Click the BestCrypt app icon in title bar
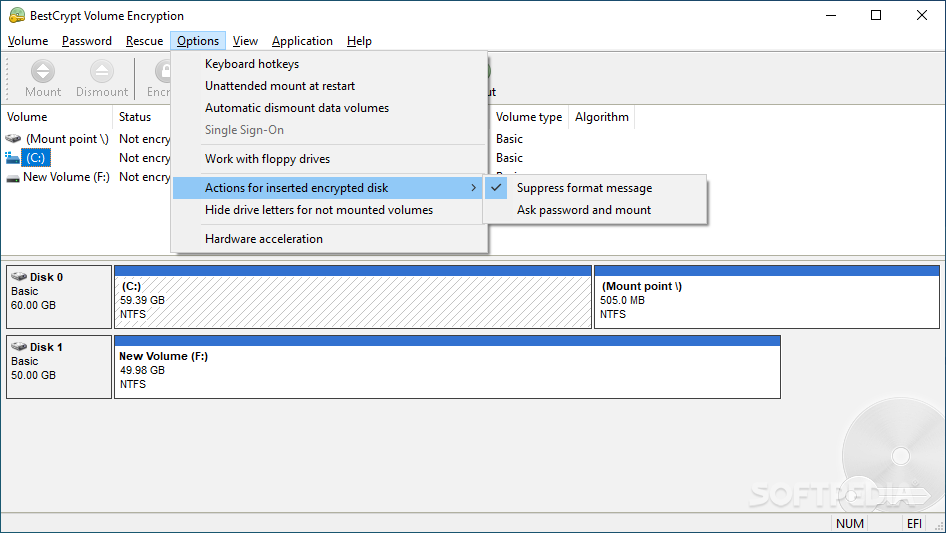Screen dimensions: 946x533 17,16
